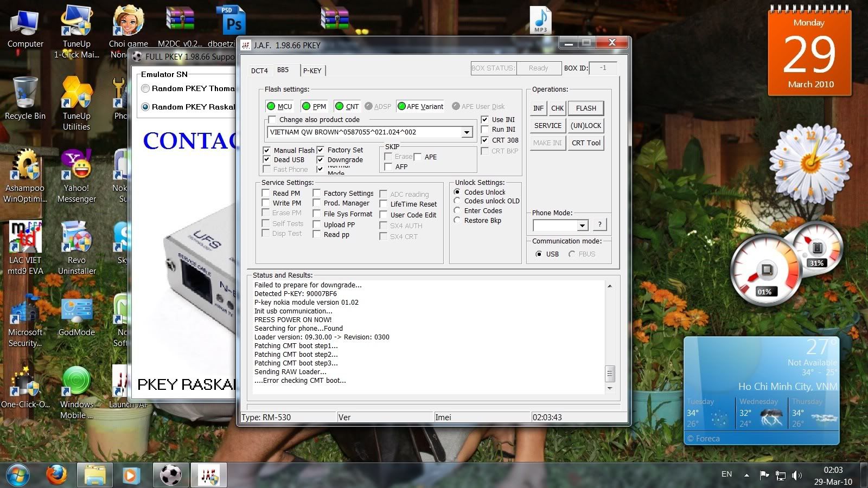Screen dimensions: 868x488
Task: Click the CHK operation button
Action: 557,108
